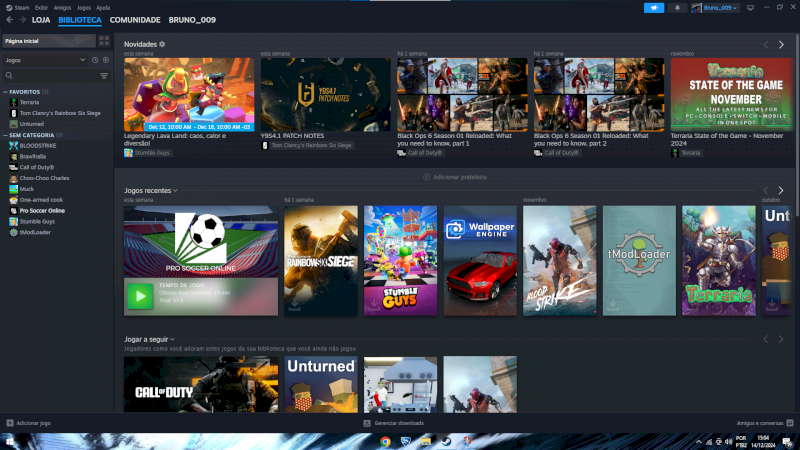Open the Exibir menu
This screenshot has width=800, height=450.
(x=41, y=8)
